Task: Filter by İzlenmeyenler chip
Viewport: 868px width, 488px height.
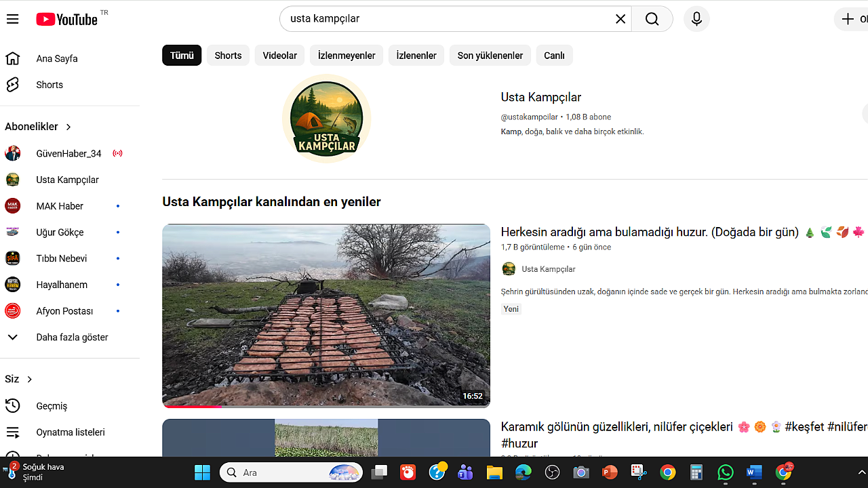Action: pyautogui.click(x=347, y=56)
